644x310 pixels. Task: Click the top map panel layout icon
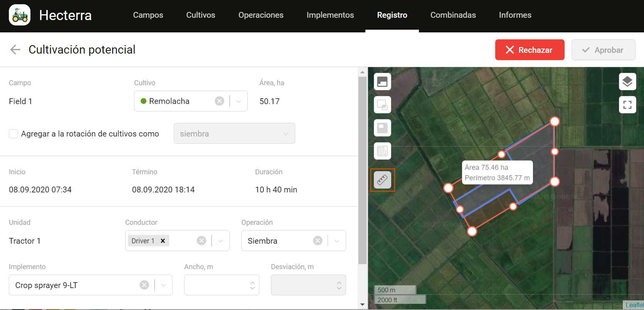[x=382, y=82]
